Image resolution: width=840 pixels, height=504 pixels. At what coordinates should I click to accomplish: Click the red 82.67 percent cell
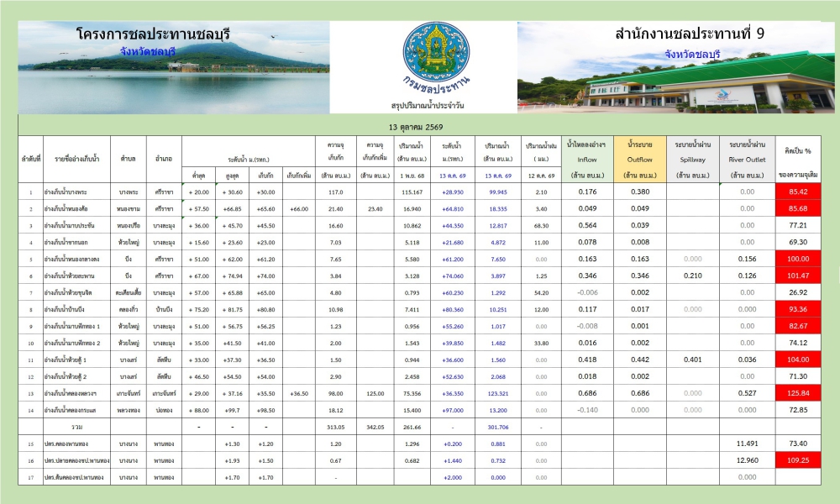coord(798,326)
